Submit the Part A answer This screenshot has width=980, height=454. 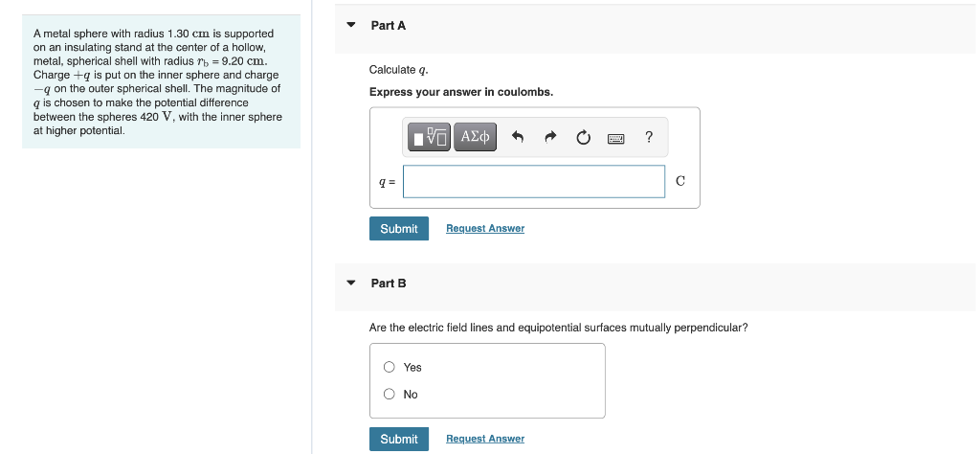398,229
